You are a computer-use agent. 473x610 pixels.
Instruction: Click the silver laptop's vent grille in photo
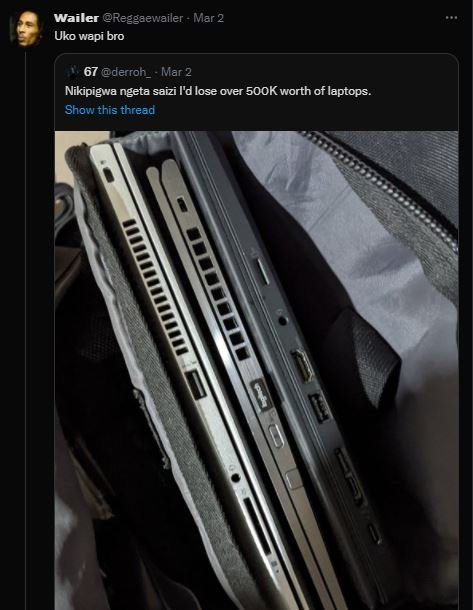pos(156,287)
